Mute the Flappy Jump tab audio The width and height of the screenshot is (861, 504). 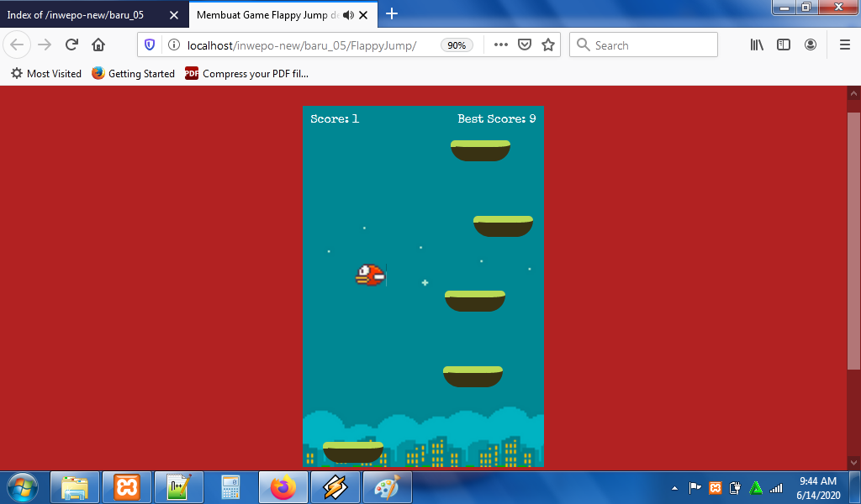point(348,15)
